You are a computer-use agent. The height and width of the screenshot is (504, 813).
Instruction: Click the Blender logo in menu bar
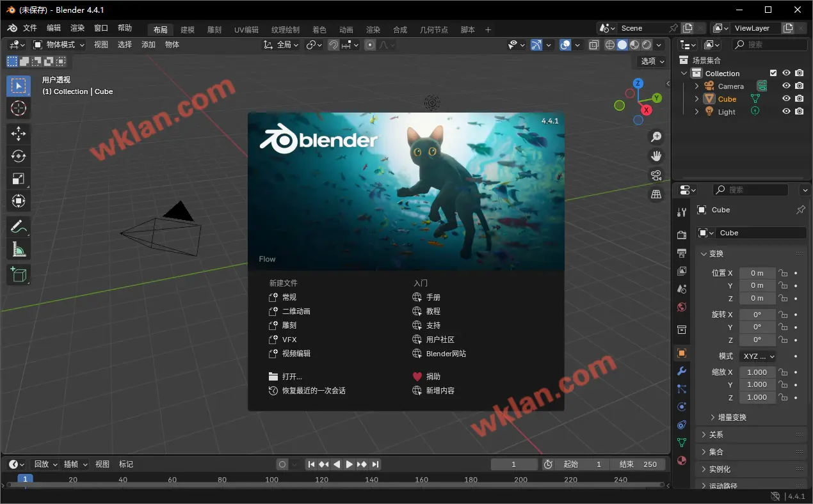click(x=12, y=28)
